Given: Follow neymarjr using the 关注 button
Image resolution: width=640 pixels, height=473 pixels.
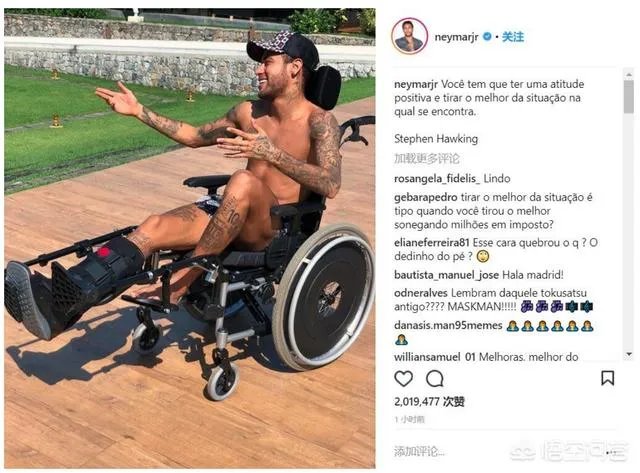Looking at the screenshot, I should [x=513, y=37].
